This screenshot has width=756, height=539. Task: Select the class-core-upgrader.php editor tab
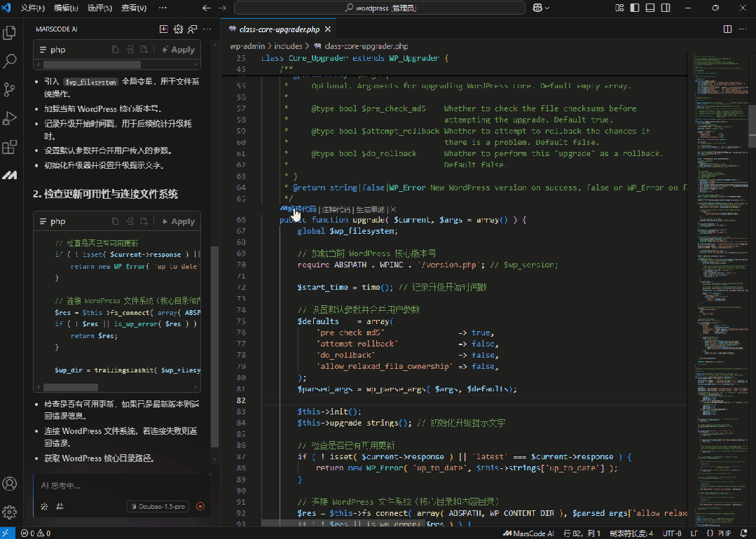coord(279,29)
